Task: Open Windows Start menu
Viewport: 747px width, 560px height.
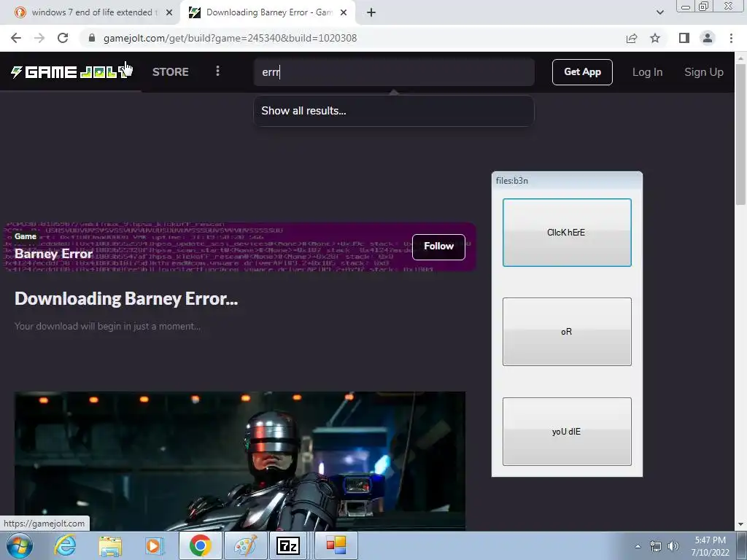Action: pos(20,545)
